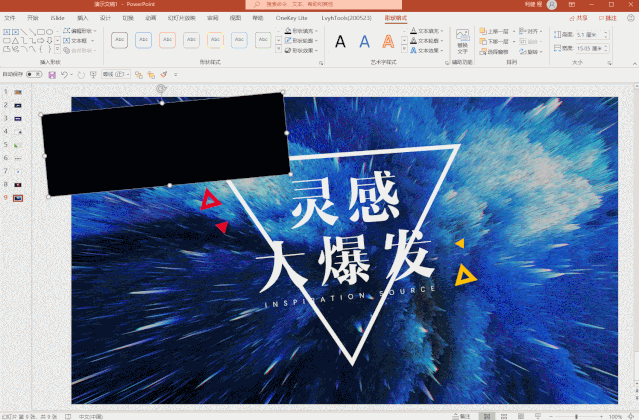Click the black plain A WordArt style

coord(340,41)
